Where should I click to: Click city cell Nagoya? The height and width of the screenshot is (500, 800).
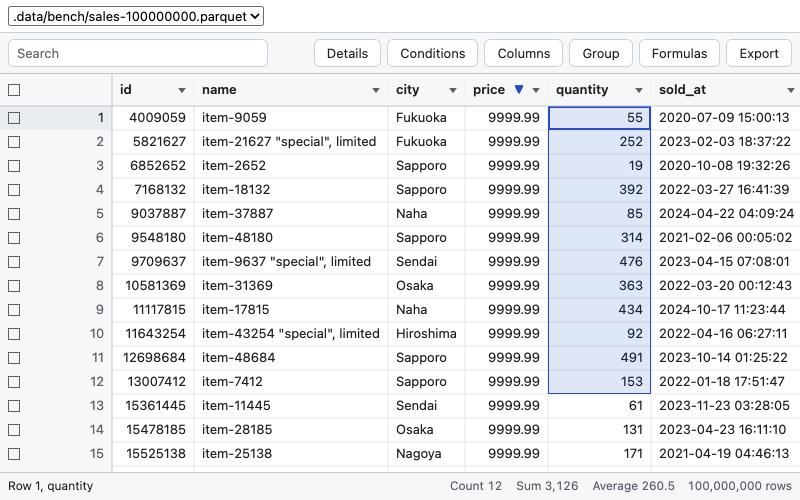pyautogui.click(x=426, y=454)
